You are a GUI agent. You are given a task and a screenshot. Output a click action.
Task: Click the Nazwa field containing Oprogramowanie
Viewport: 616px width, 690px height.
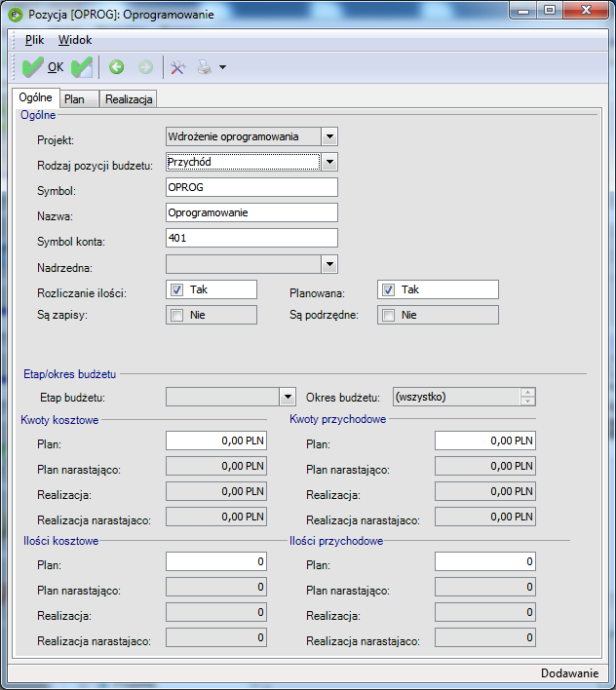point(251,212)
